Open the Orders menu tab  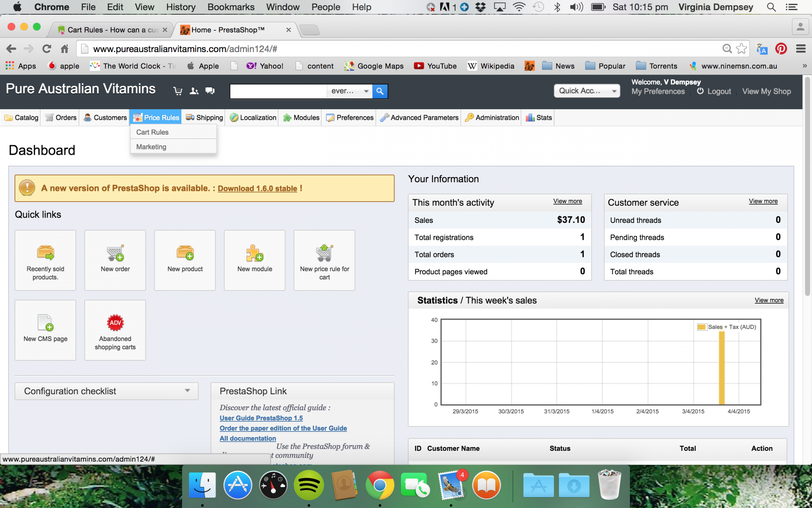point(61,118)
